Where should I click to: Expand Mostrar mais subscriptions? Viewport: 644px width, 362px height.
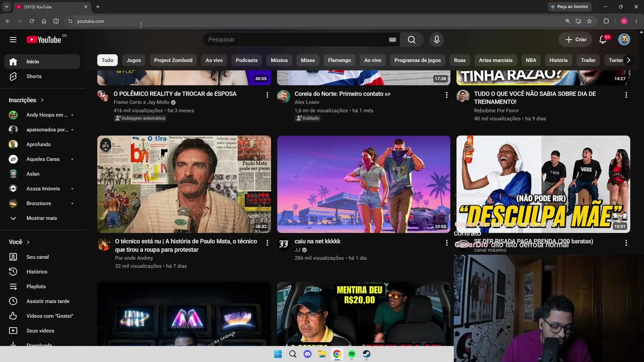[42, 218]
